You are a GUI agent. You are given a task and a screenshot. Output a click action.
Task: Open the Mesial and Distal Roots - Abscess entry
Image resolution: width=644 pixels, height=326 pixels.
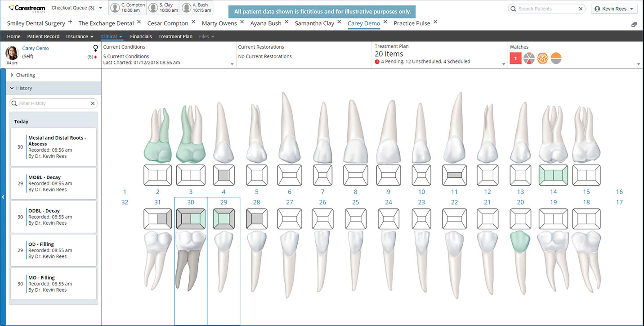coord(54,147)
